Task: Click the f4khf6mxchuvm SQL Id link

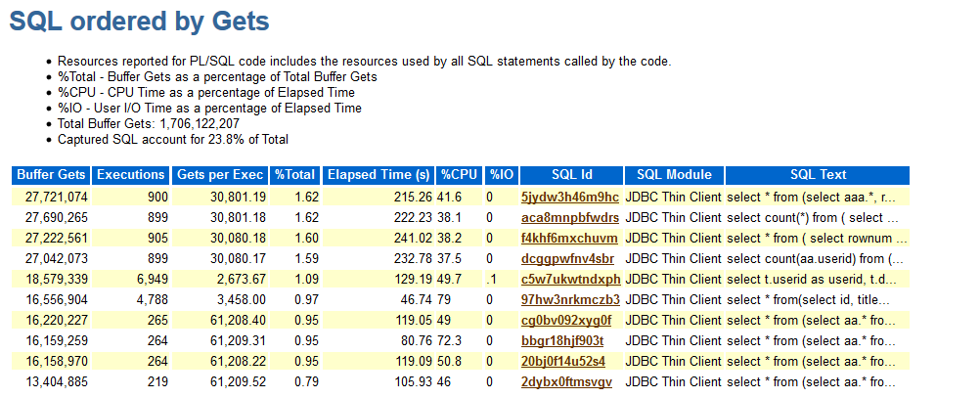Action: pos(569,238)
